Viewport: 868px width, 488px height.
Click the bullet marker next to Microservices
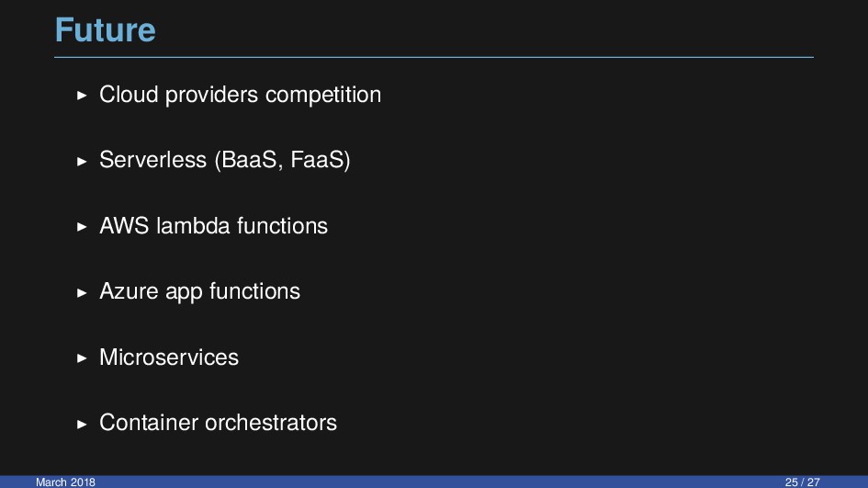82,358
